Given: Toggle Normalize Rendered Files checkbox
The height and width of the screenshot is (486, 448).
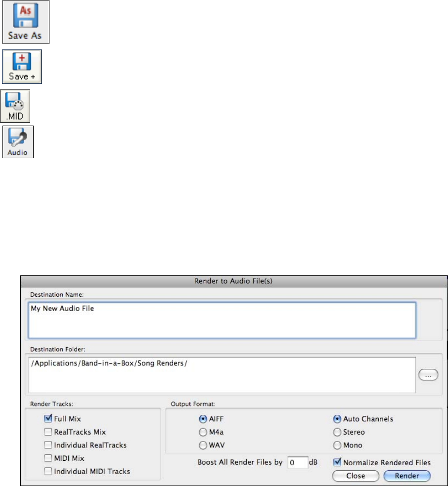Looking at the screenshot, I should [x=337, y=462].
